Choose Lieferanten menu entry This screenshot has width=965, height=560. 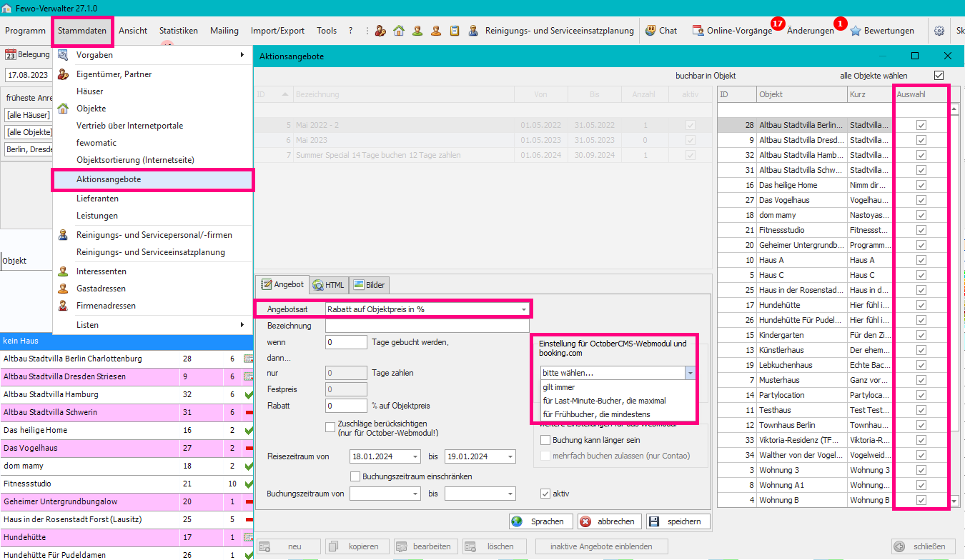click(x=153, y=199)
